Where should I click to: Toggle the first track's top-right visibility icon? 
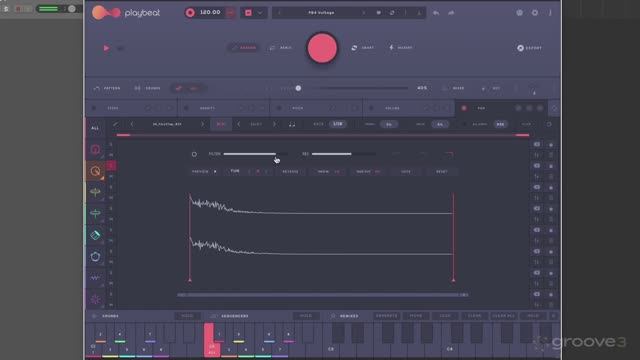click(x=537, y=144)
